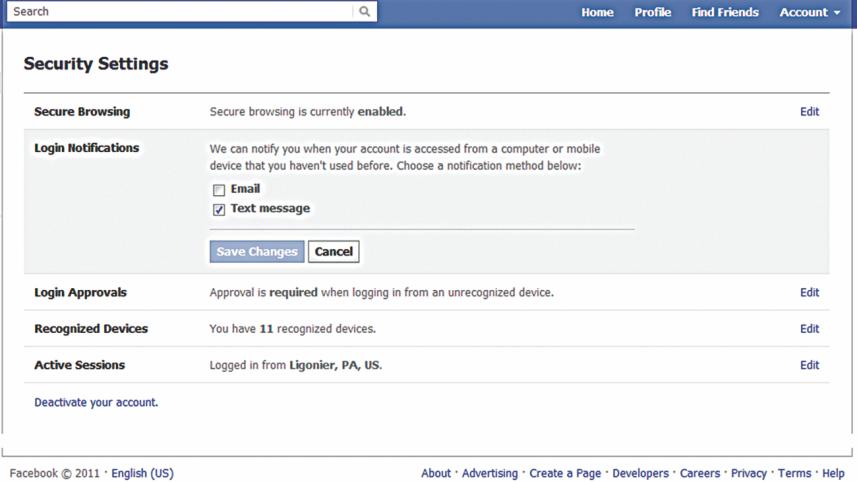Click inside the Search text field
This screenshot has width=857, height=482.
(x=180, y=12)
